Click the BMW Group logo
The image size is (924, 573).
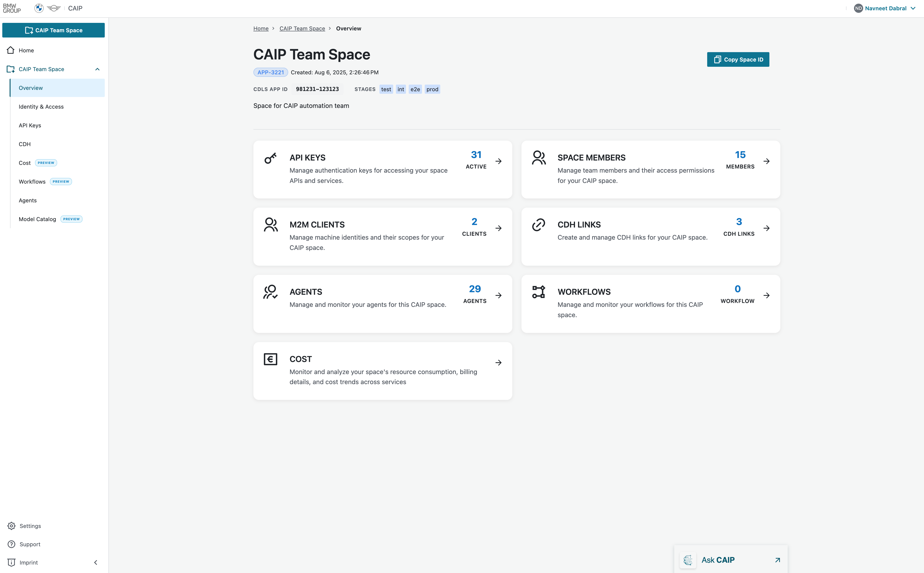(12, 8)
